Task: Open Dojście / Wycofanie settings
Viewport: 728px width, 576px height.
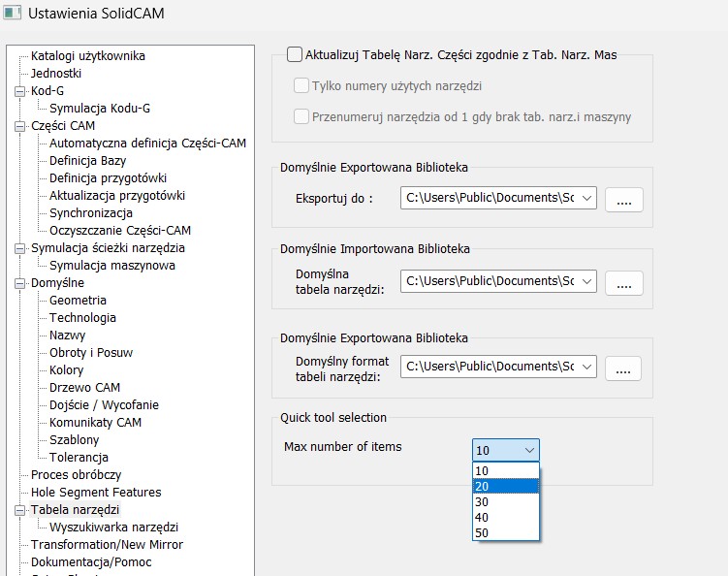Action: (x=104, y=405)
